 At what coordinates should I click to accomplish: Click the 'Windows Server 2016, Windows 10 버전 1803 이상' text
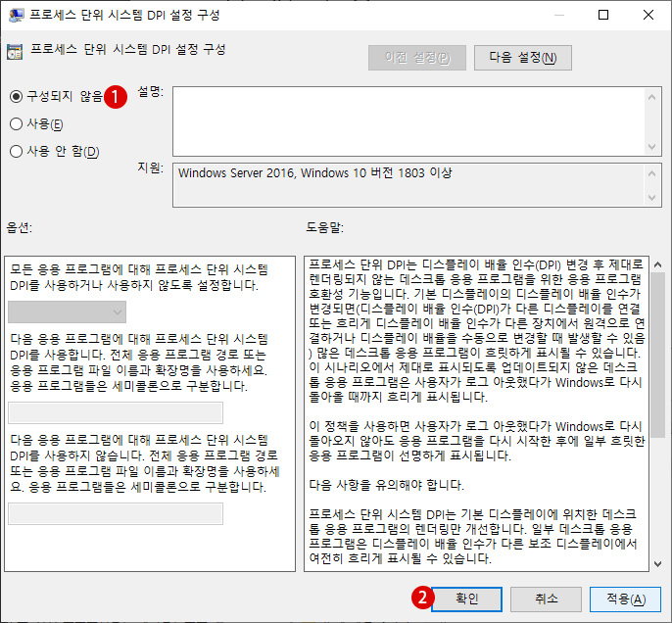point(315,173)
